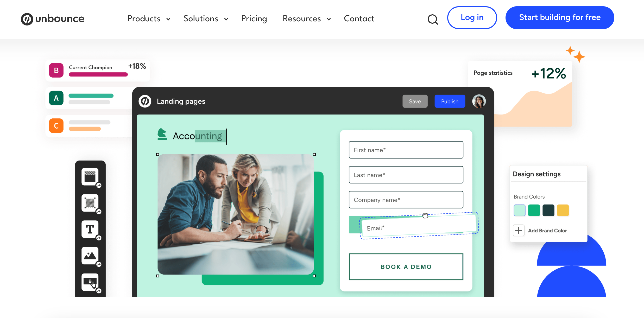644x318 pixels.
Task: Select the yellow brand color swatch
Action: point(563,210)
